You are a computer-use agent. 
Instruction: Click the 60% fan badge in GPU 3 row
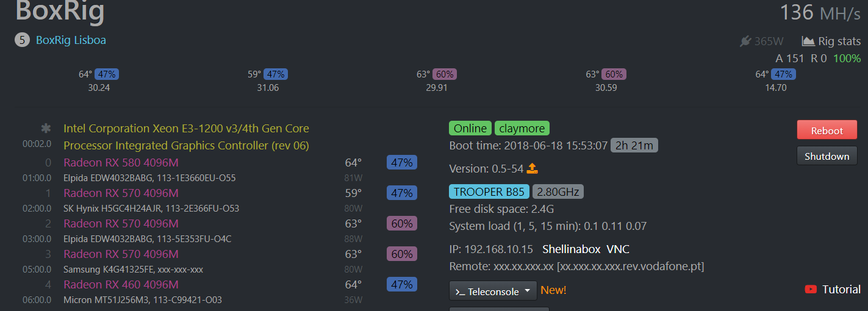(x=402, y=254)
